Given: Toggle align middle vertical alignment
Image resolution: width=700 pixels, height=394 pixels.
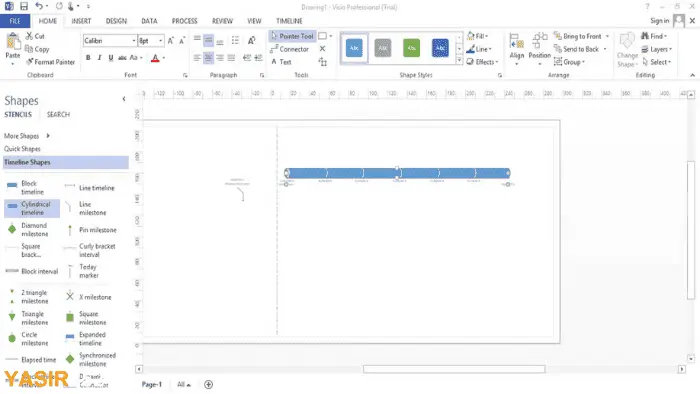Looking at the screenshot, I should [x=208, y=40].
